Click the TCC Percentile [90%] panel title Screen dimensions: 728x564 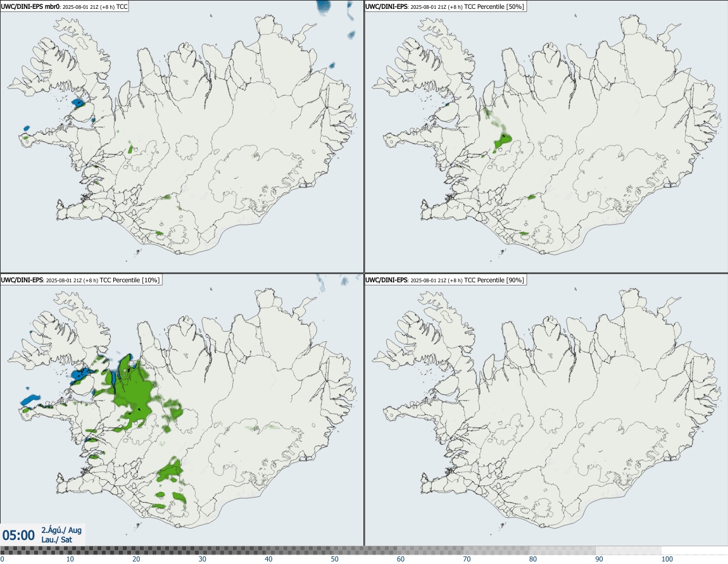(x=445, y=280)
